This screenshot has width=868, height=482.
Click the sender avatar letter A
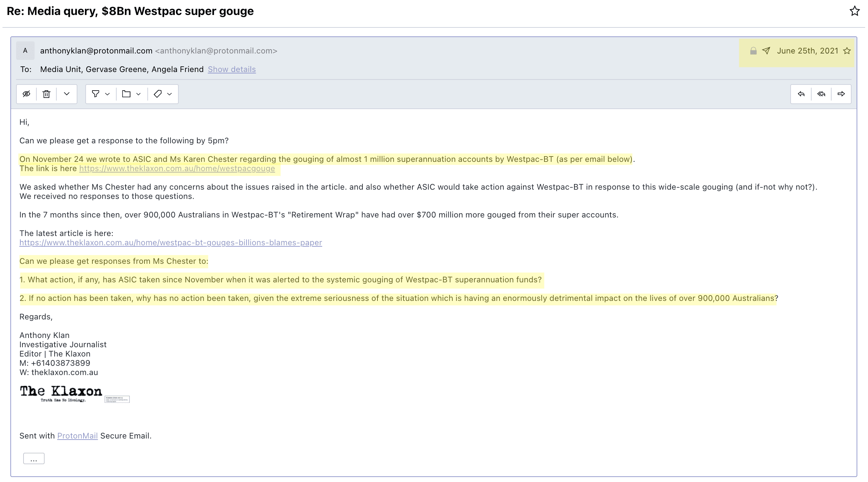click(25, 51)
